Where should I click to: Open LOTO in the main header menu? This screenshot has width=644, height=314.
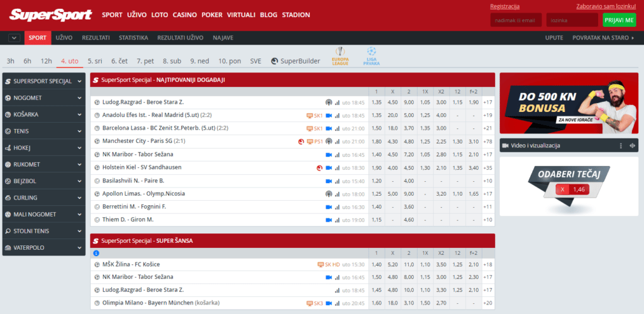coord(160,15)
